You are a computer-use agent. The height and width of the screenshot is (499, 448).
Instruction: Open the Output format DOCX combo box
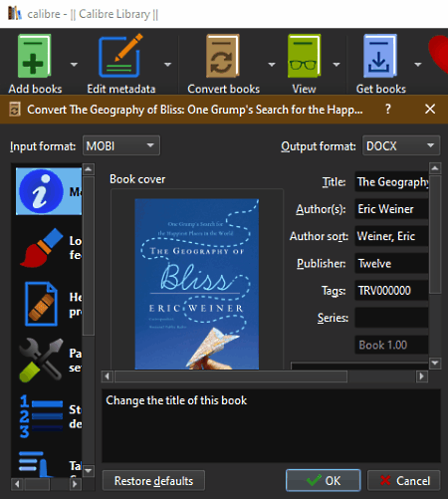(401, 145)
